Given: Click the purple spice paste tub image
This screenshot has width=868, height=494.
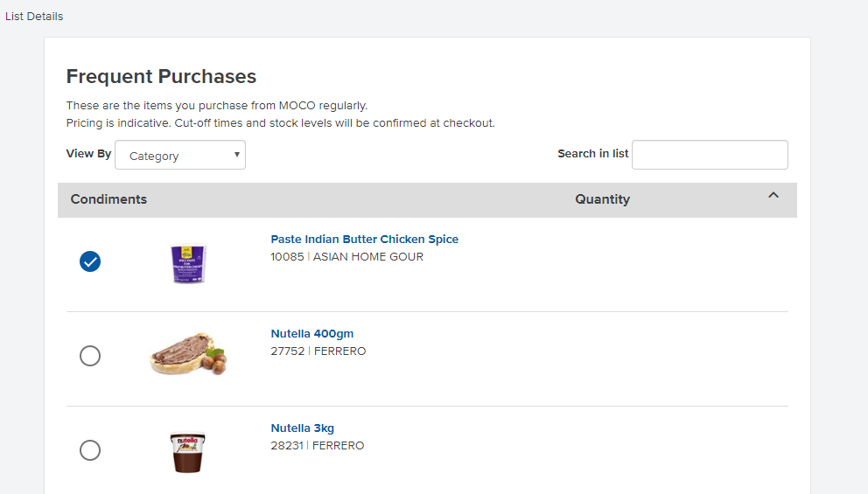Looking at the screenshot, I should [188, 262].
